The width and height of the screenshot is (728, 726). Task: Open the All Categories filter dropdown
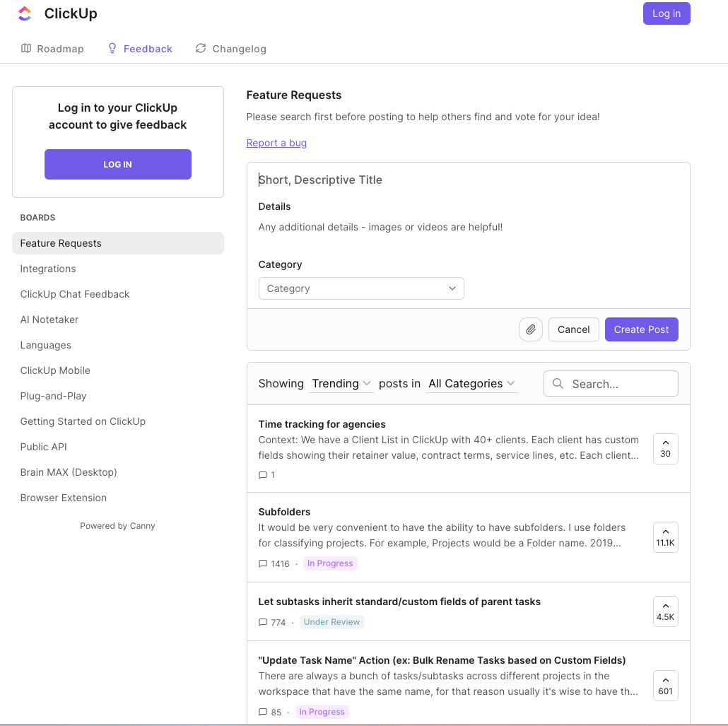(x=471, y=384)
